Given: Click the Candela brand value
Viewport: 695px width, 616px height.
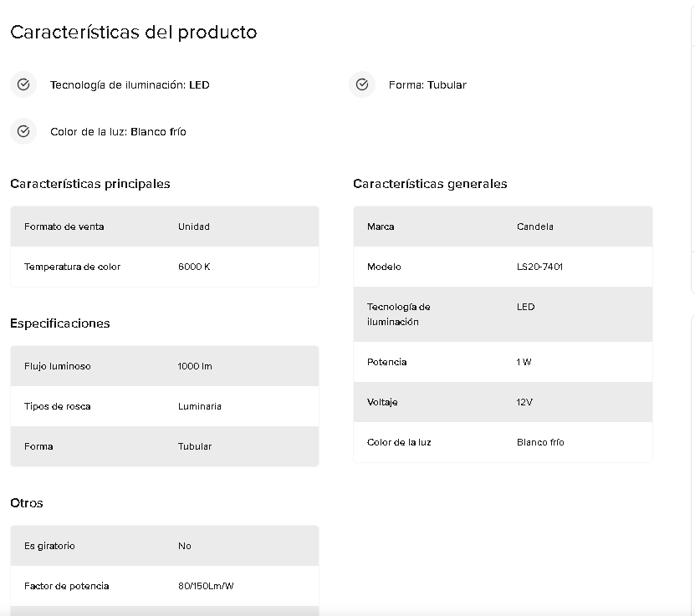Looking at the screenshot, I should click(535, 227).
